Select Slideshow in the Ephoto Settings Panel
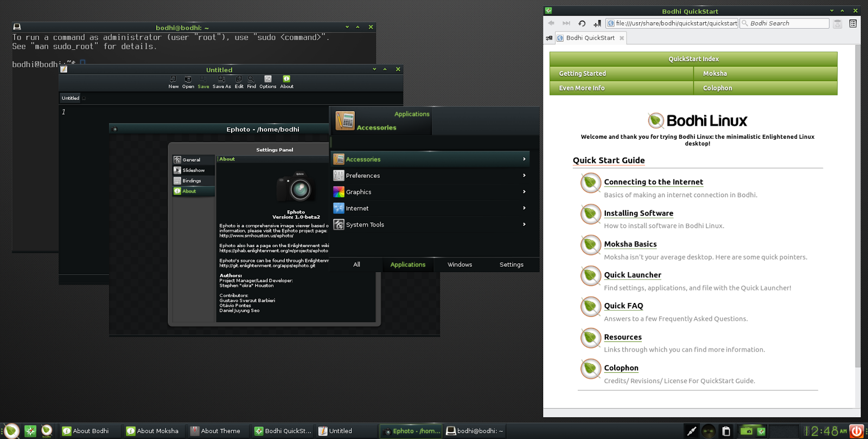The image size is (868, 439). 194,170
